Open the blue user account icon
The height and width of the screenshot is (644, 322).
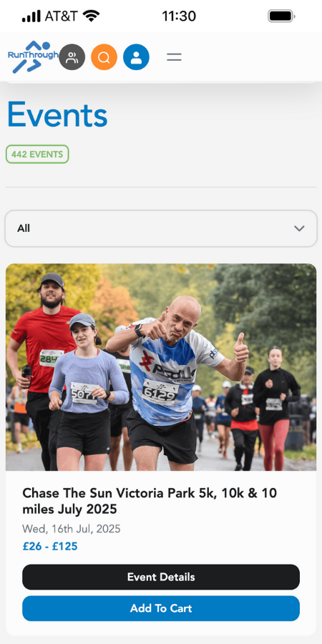click(136, 57)
